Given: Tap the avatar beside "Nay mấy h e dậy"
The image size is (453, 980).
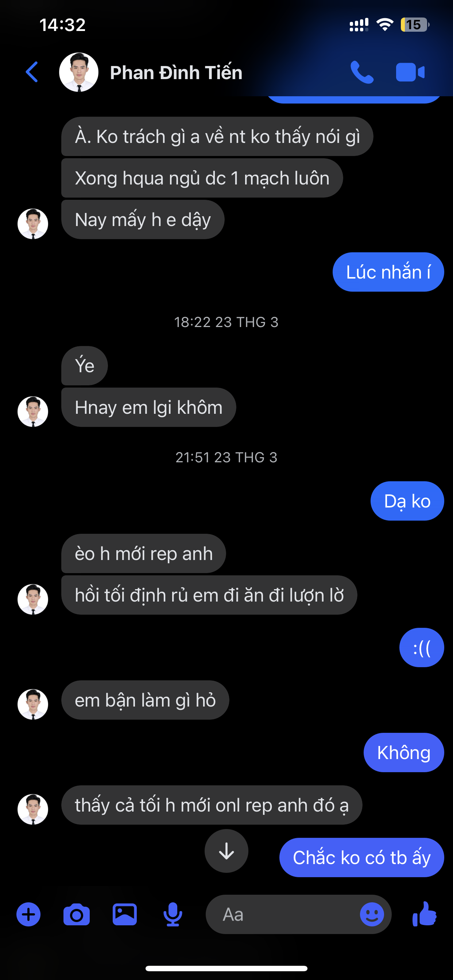Looking at the screenshot, I should pos(33,224).
